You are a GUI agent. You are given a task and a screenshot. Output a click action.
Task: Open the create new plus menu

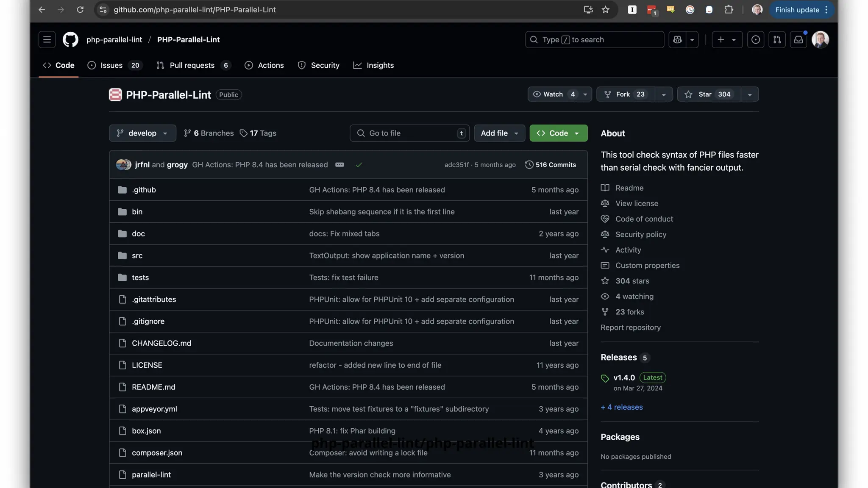tap(727, 39)
